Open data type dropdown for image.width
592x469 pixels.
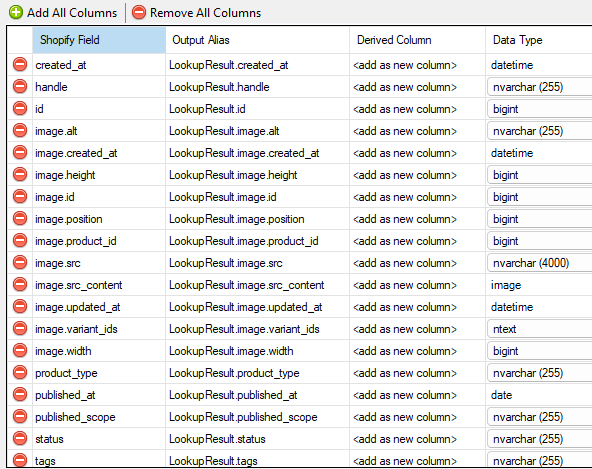(x=540, y=351)
